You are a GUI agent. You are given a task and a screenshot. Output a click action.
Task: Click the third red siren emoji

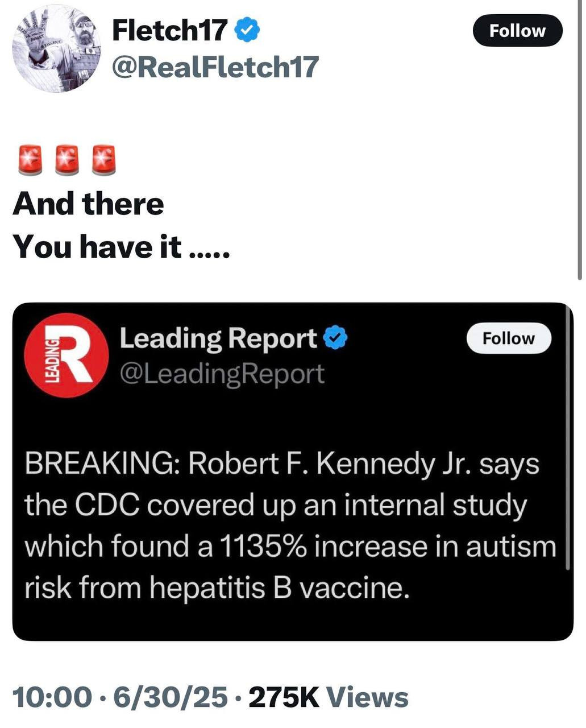(103, 160)
